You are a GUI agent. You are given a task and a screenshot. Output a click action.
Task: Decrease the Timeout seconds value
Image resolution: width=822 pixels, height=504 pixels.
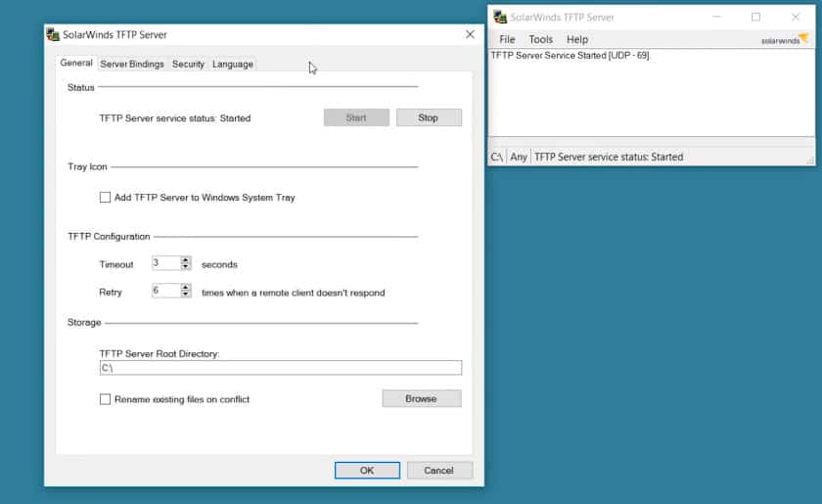(x=185, y=266)
